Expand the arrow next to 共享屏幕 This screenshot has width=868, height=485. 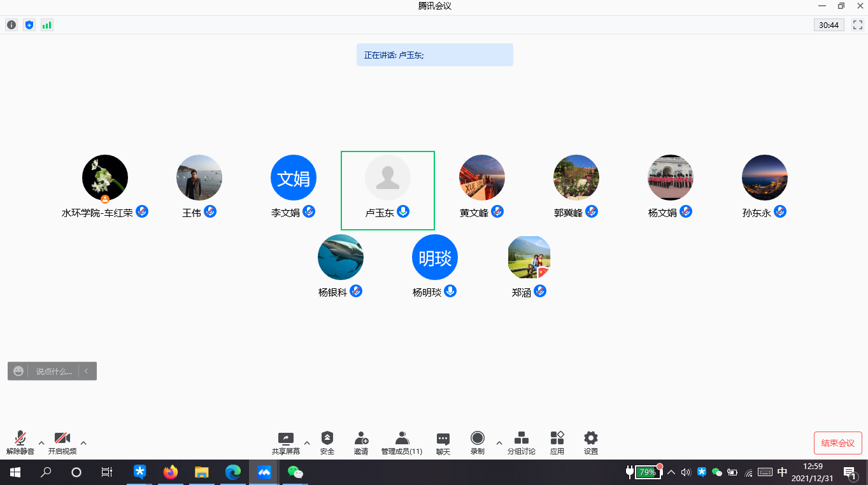[307, 442]
